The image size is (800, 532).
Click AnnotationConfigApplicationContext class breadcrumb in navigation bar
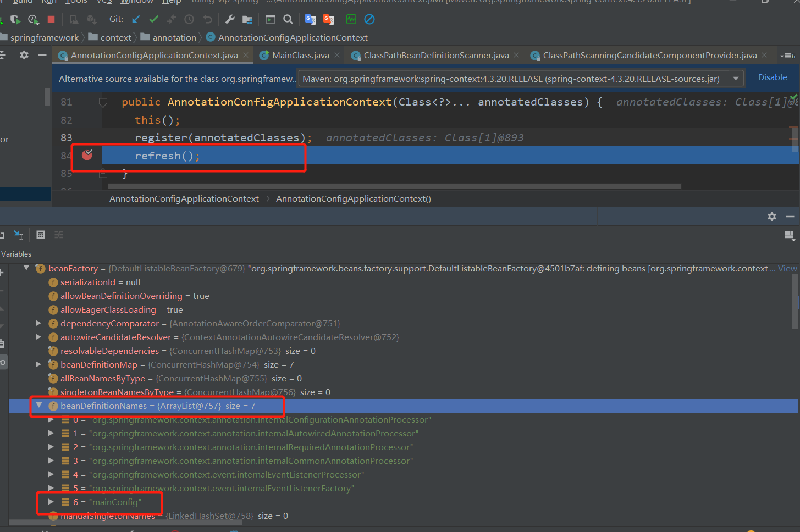(287, 37)
